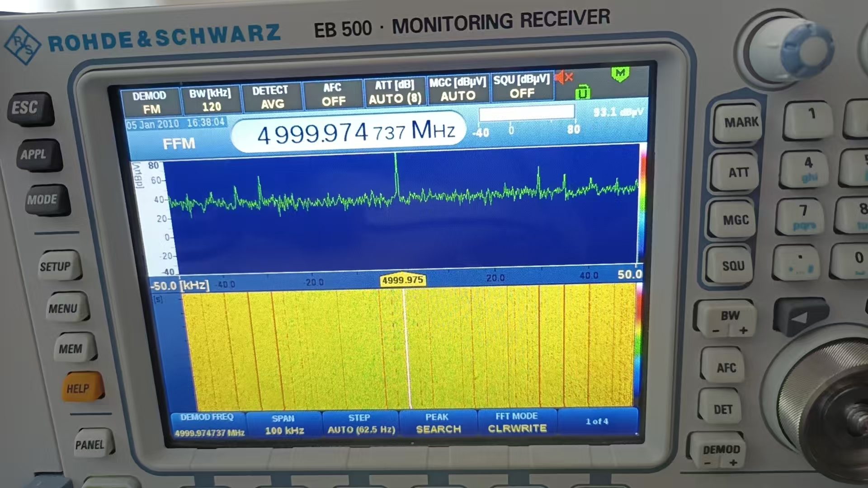Click the backspace arrow key
This screenshot has width=868, height=488.
point(802,317)
